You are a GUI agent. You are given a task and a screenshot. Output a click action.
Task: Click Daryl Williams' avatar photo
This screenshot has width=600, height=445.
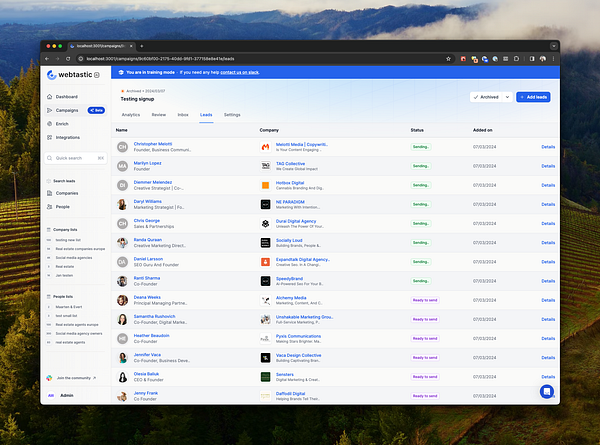[x=122, y=204]
